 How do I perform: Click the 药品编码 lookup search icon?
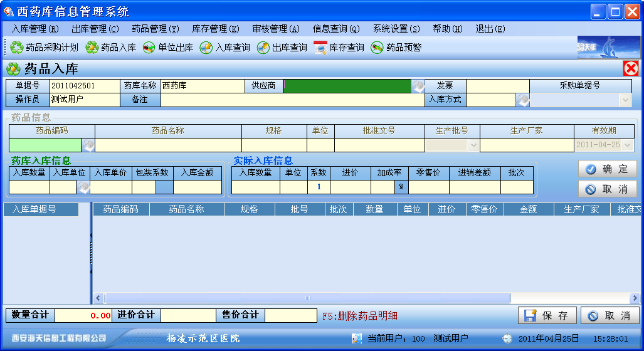coord(88,145)
